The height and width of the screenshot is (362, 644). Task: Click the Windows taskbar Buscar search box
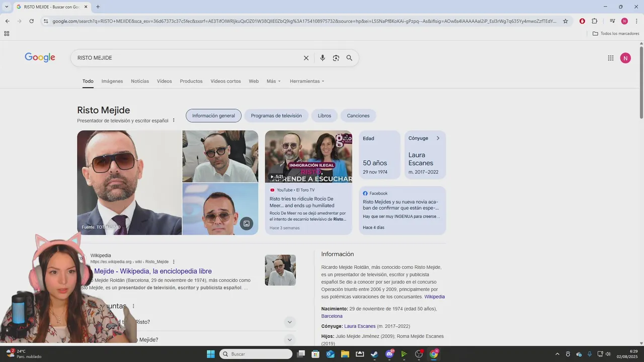[x=256, y=354]
